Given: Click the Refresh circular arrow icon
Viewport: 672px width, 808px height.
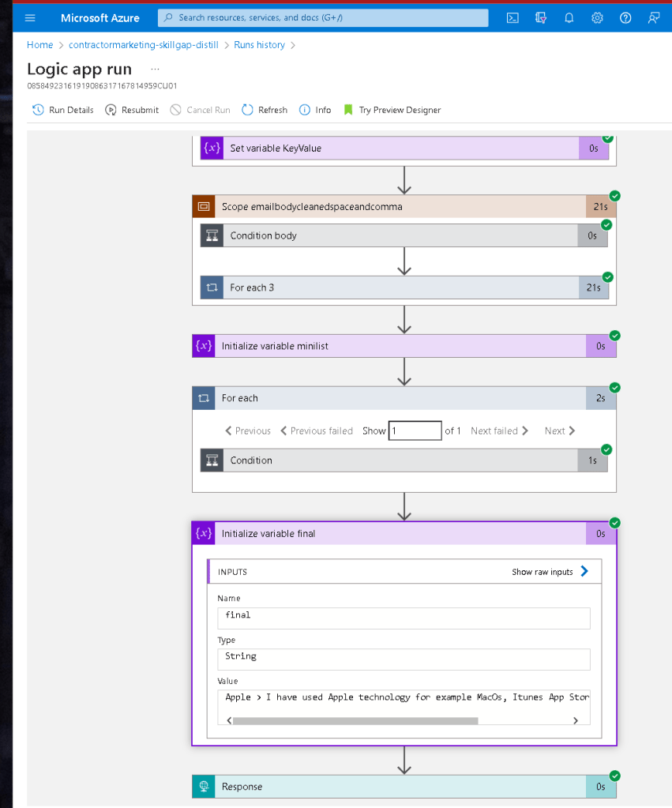Looking at the screenshot, I should 247,110.
